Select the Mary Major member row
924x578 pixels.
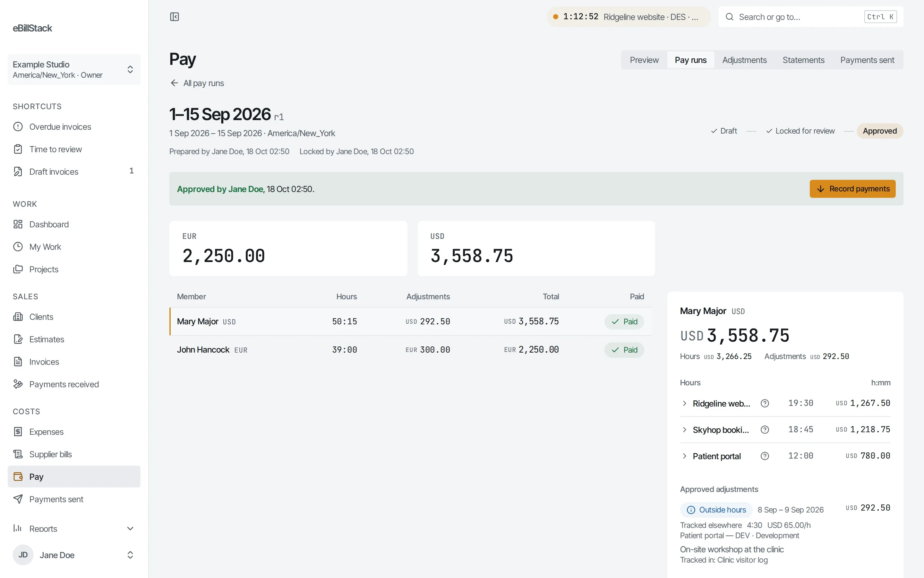point(410,322)
